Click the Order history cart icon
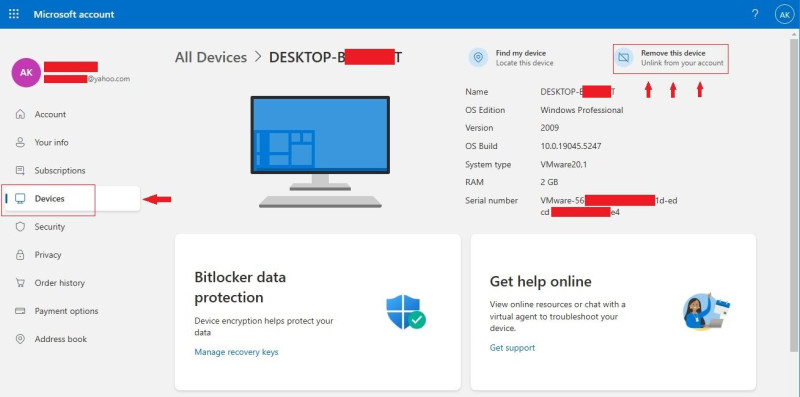The height and width of the screenshot is (397, 800). click(20, 283)
